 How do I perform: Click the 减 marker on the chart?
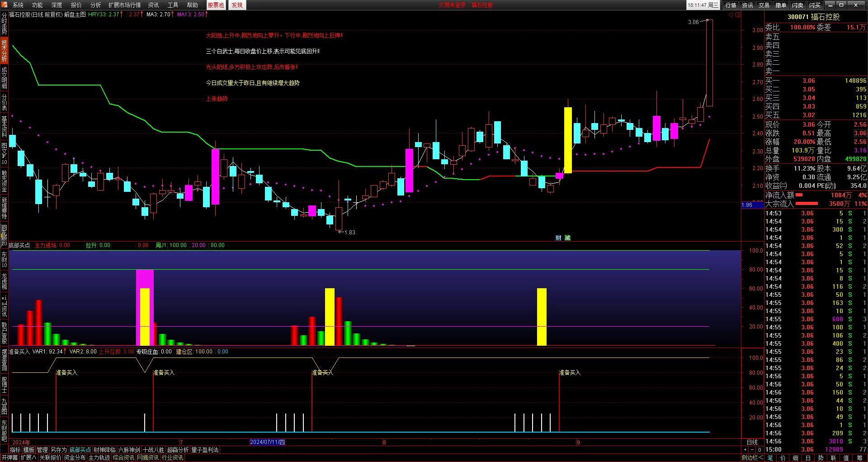567,238
